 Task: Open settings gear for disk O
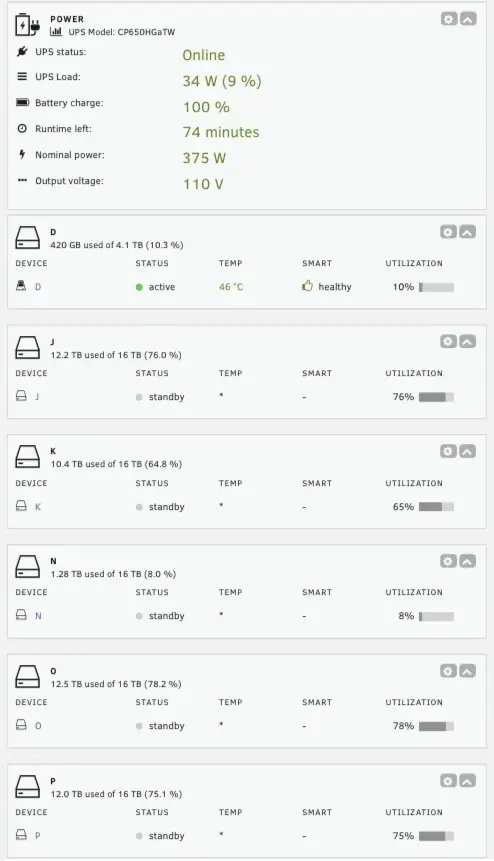click(x=448, y=671)
